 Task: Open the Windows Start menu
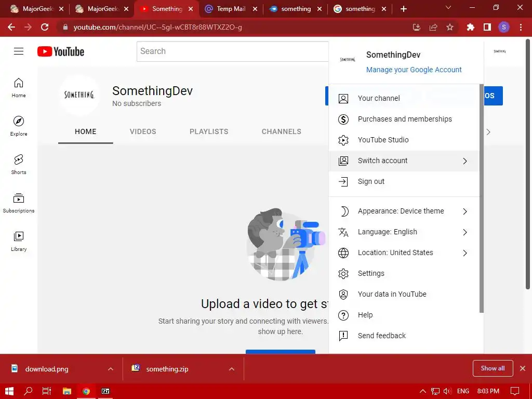pos(9,391)
